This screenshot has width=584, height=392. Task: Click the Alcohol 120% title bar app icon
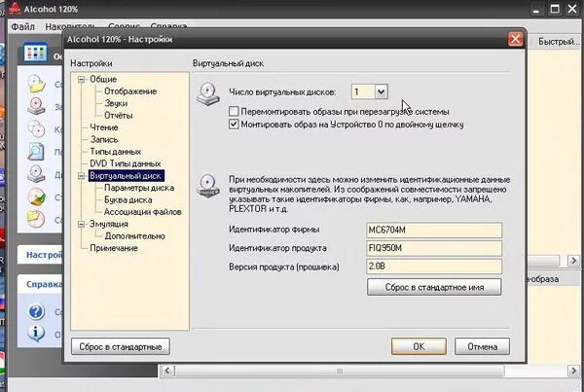(x=15, y=8)
